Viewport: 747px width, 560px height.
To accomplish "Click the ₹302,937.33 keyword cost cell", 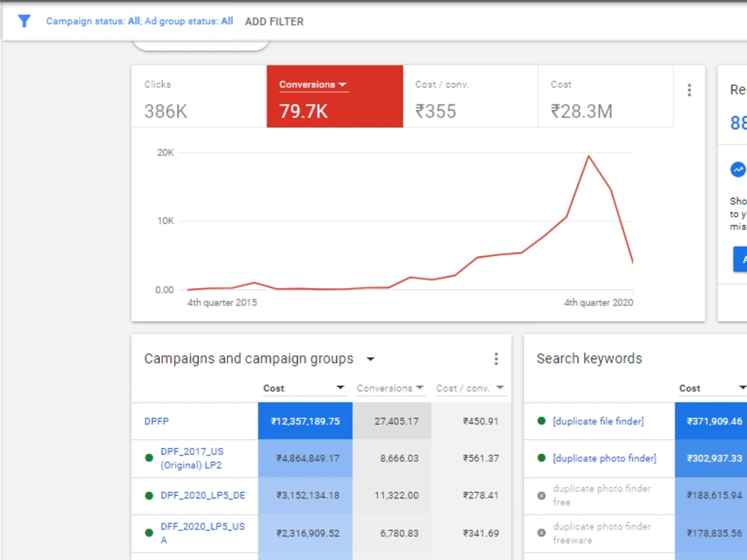I will pos(711,458).
